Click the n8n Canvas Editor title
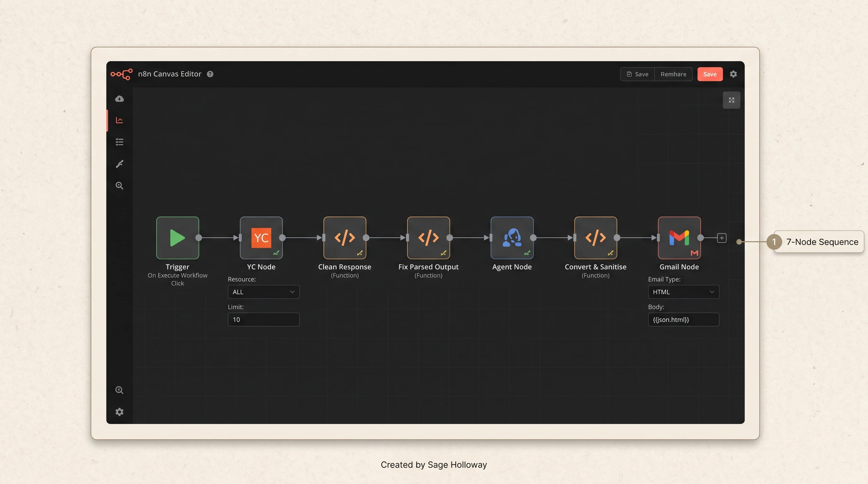This screenshot has width=868, height=484. (169, 74)
